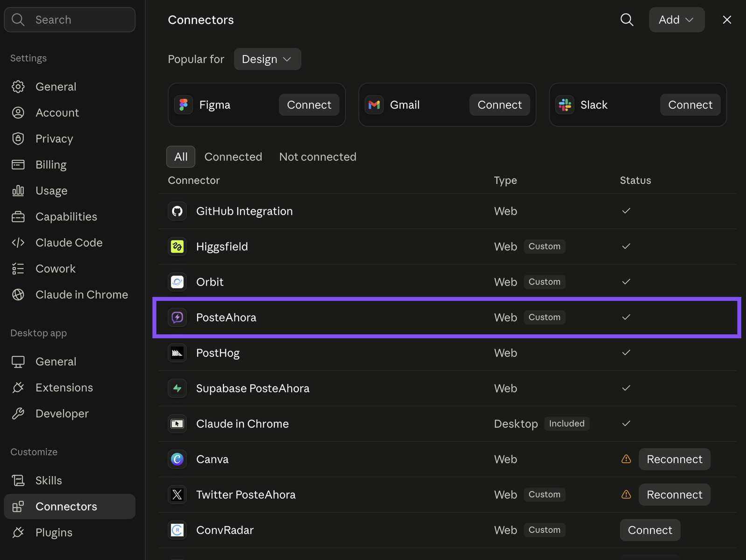Connect the ConvRadar connector
Viewport: 746px width, 560px height.
(650, 530)
